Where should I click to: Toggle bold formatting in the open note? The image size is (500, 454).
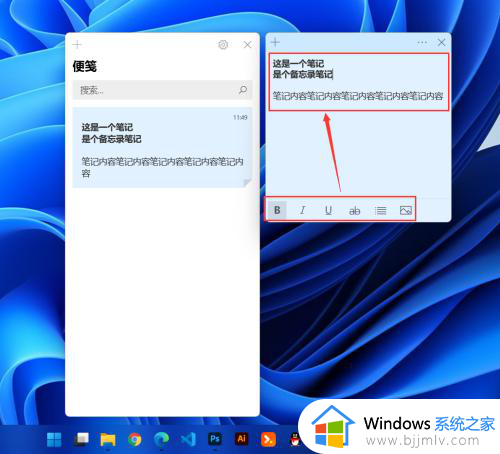(277, 210)
